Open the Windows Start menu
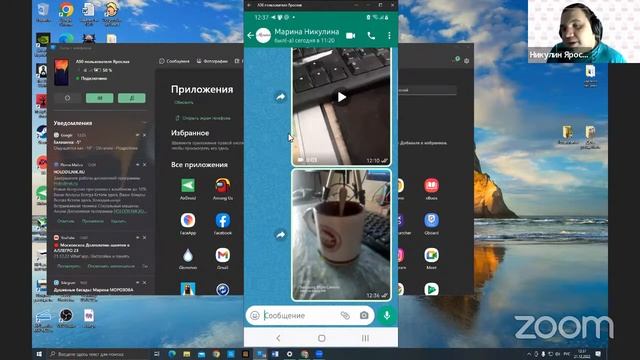Image resolution: width=640 pixels, height=360 pixels. pyautogui.click(x=39, y=354)
